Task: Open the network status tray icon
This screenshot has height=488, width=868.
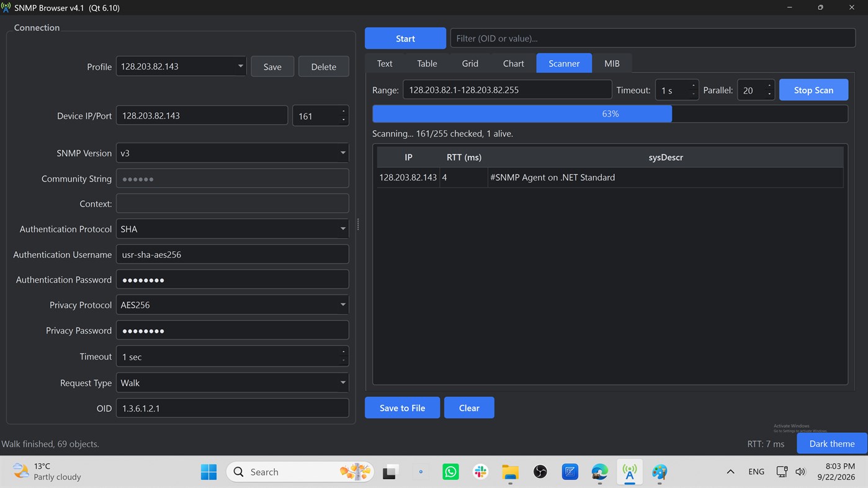Action: click(782, 472)
